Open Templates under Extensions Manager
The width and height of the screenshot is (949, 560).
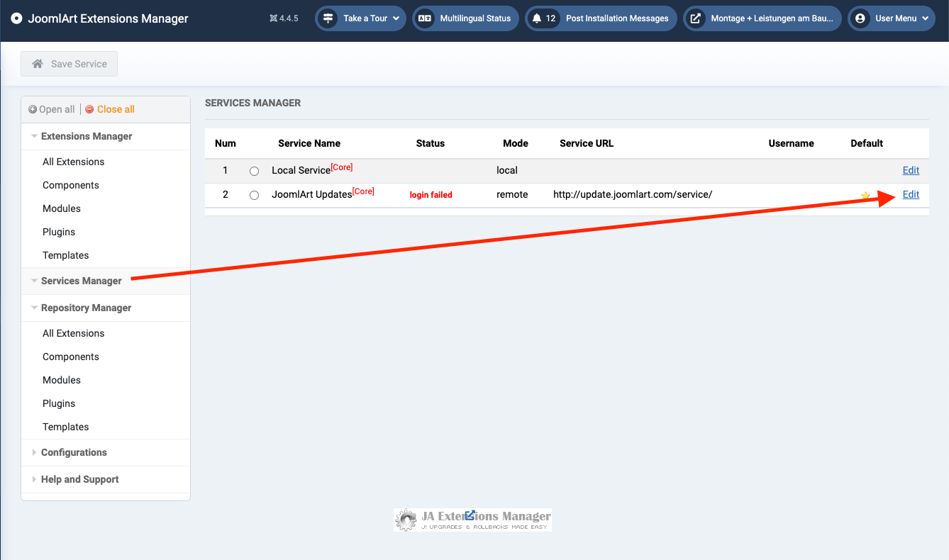pyautogui.click(x=66, y=255)
